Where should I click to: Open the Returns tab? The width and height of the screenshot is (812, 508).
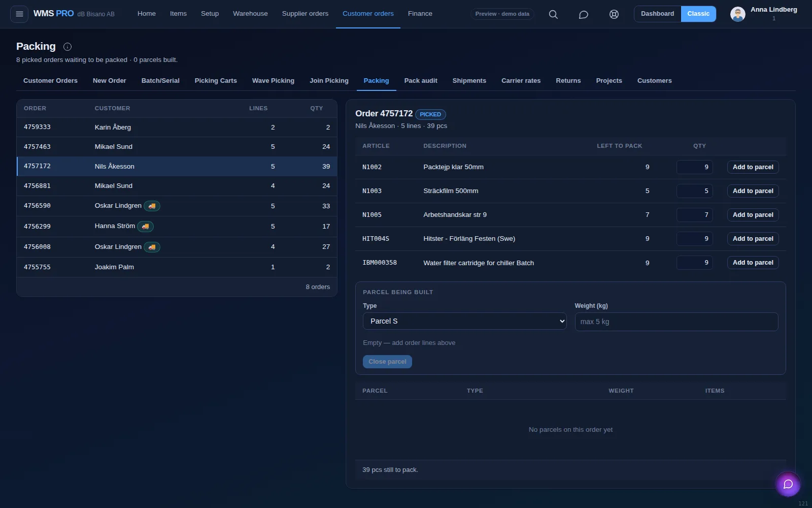568,81
